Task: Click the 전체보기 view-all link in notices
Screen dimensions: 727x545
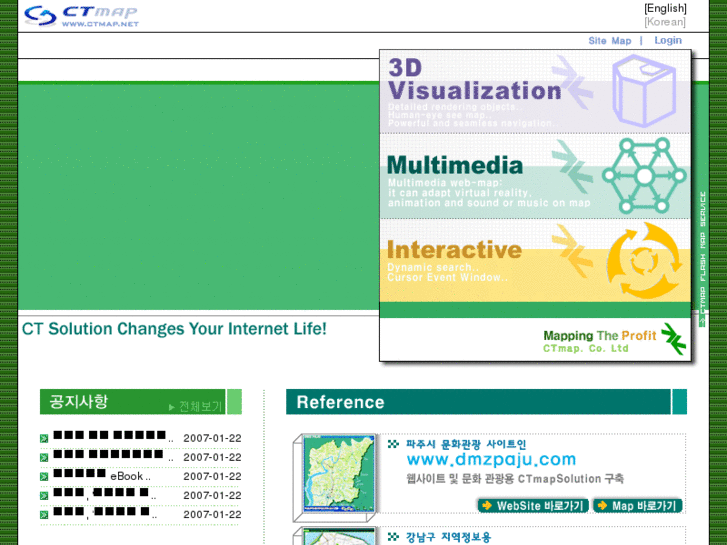Action: tap(196, 407)
